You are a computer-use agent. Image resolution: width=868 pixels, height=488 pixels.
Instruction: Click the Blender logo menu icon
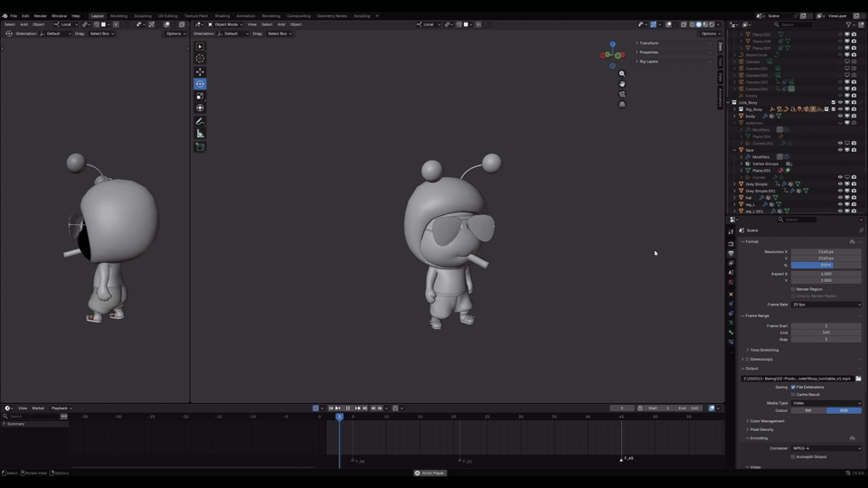coord(5,16)
